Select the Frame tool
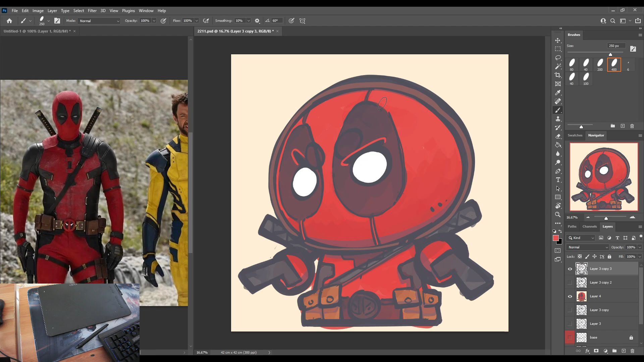Viewport: 644px width, 362px height. pyautogui.click(x=558, y=84)
